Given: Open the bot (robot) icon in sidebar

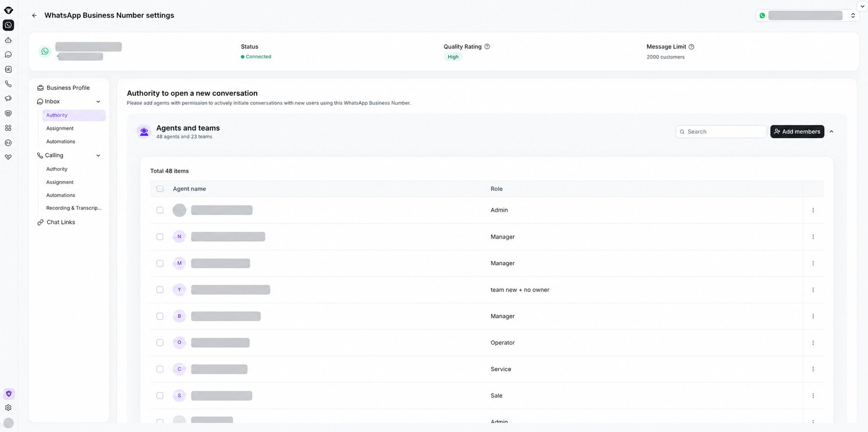Looking at the screenshot, I should (8, 40).
